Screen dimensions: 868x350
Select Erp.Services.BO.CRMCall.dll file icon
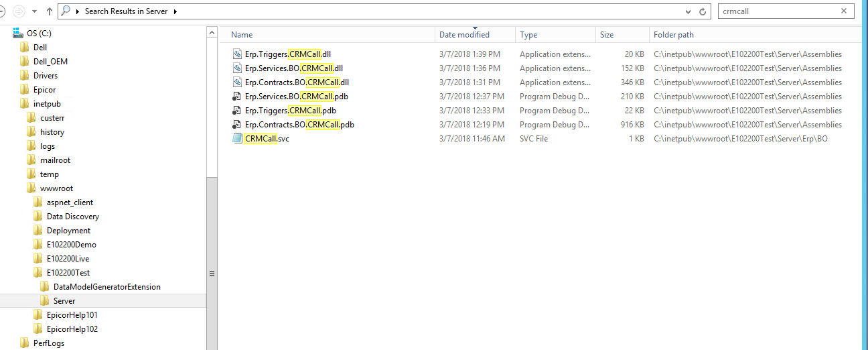pyautogui.click(x=237, y=68)
